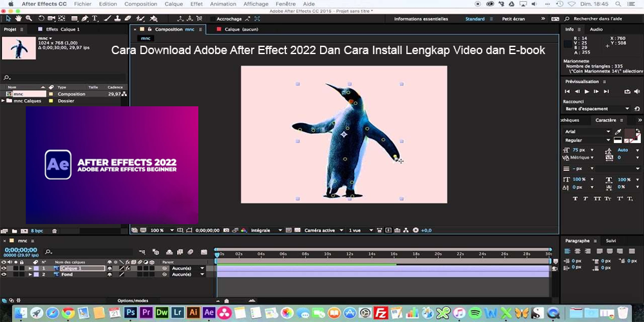Toggle faux italic in Caractère panel

586,198
